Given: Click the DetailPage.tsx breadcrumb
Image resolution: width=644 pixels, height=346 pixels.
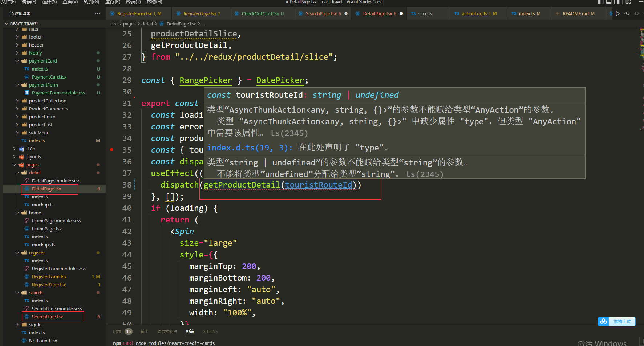Looking at the screenshot, I should point(181,24).
